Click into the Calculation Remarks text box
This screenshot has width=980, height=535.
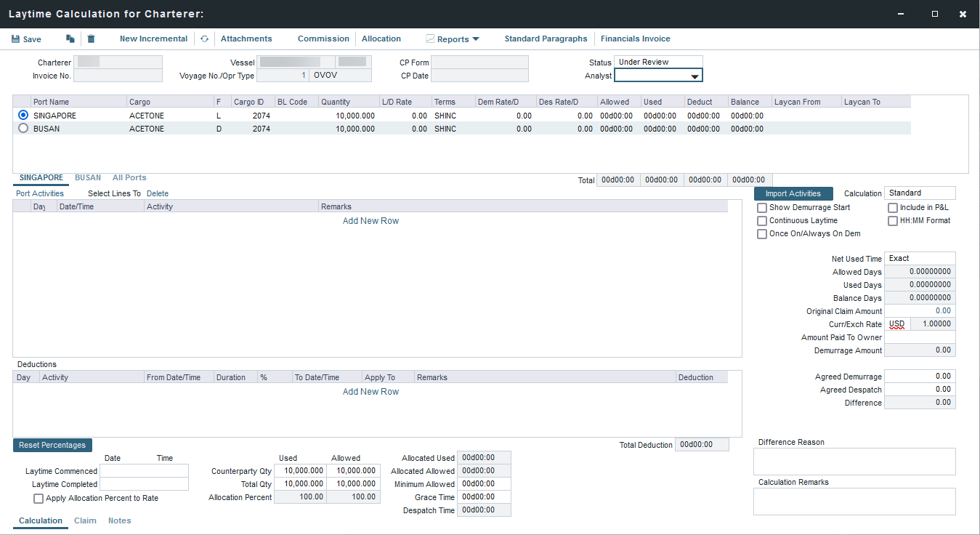point(854,502)
